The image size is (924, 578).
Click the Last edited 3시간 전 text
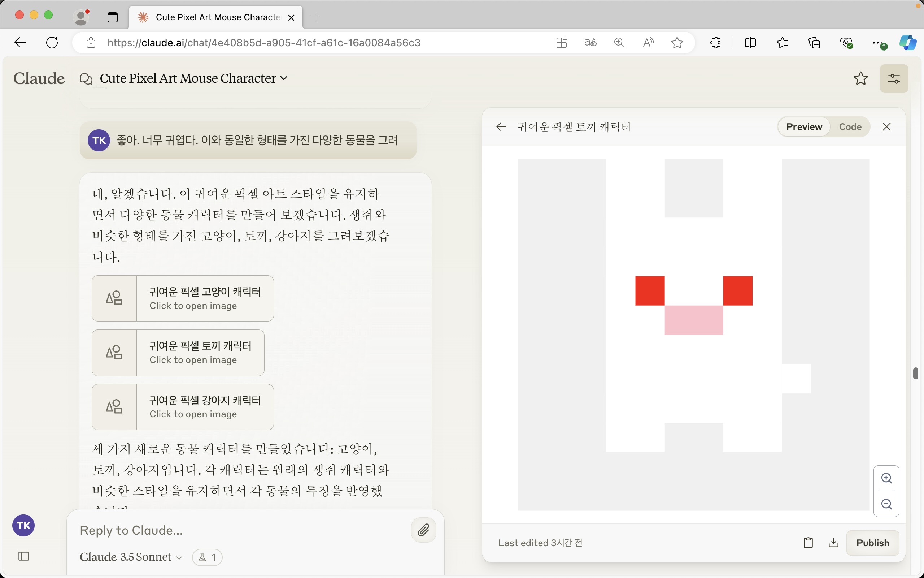[540, 543]
